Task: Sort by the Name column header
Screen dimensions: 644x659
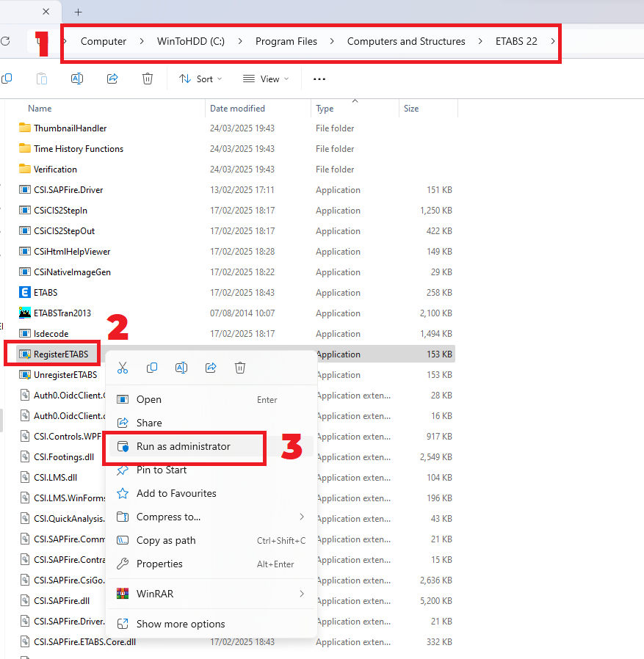Action: coord(40,109)
